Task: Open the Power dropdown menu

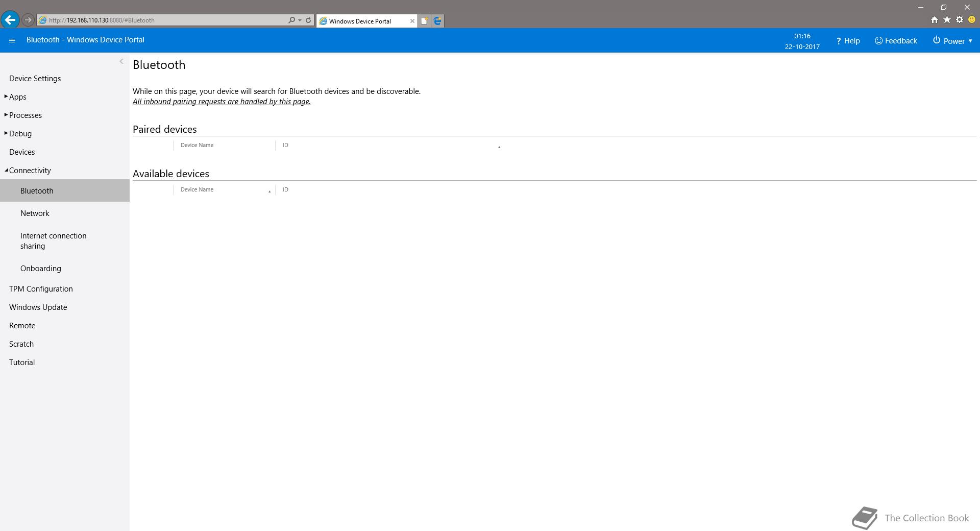Action: click(x=952, y=41)
